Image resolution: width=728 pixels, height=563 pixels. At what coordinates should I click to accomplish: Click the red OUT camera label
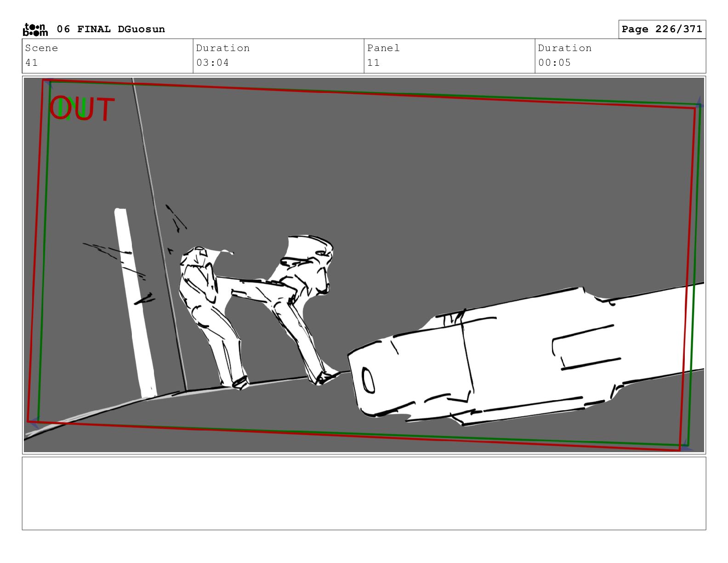tap(83, 109)
